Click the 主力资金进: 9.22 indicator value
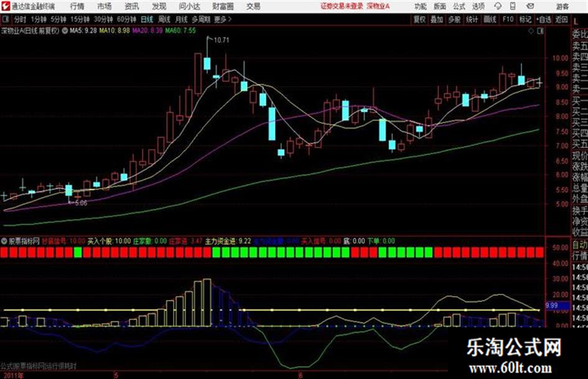The width and height of the screenshot is (588, 379). [x=228, y=241]
